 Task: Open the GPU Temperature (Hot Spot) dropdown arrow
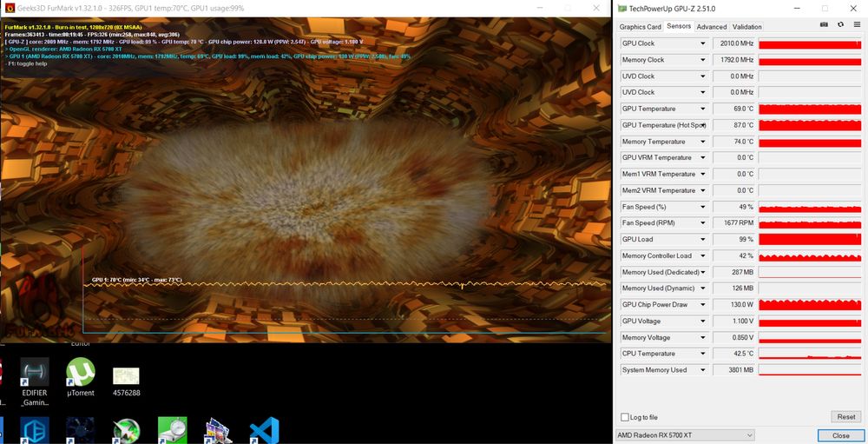tap(703, 125)
